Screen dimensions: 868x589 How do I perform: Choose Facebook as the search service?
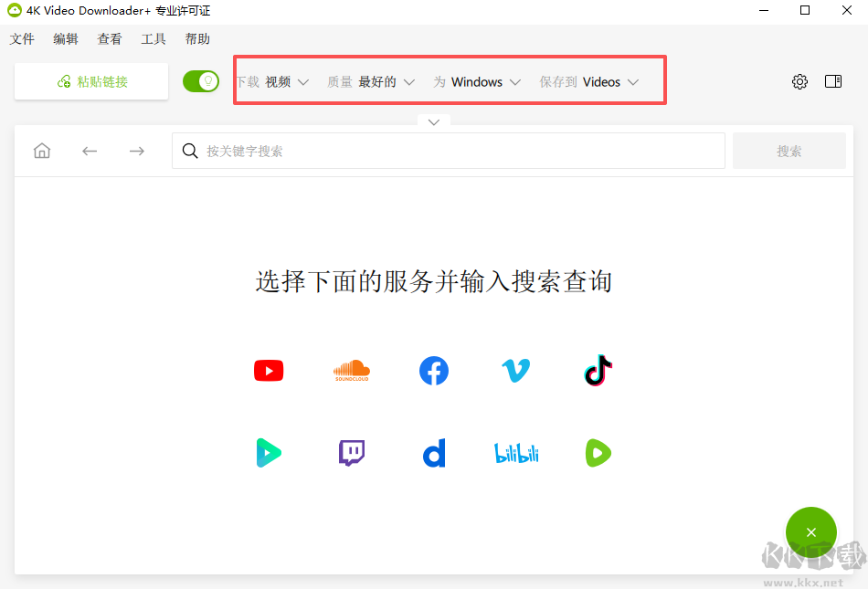point(433,370)
